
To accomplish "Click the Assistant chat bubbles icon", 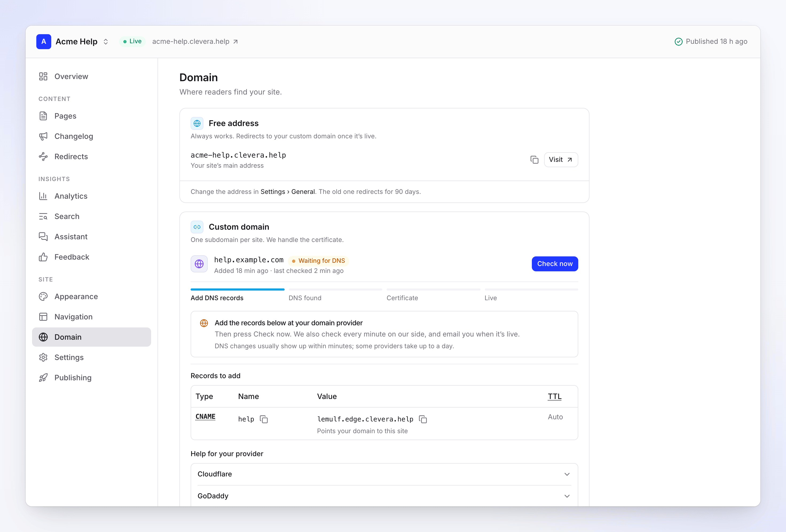I will (43, 237).
